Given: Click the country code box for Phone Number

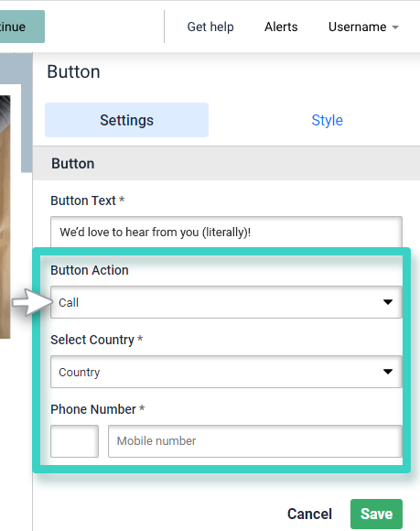Looking at the screenshot, I should point(74,441).
